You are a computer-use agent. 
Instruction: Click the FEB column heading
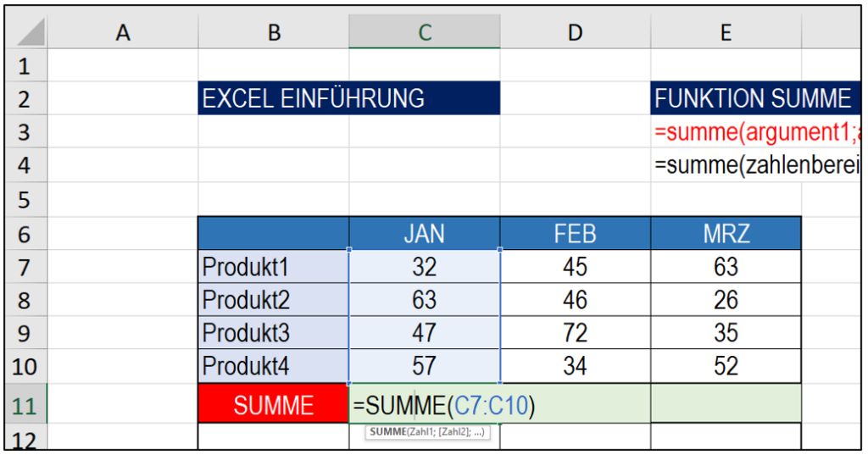click(576, 234)
